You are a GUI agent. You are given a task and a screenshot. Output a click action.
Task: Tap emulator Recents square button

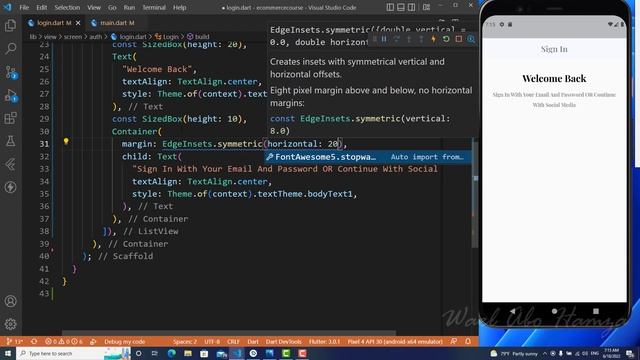click(x=596, y=311)
